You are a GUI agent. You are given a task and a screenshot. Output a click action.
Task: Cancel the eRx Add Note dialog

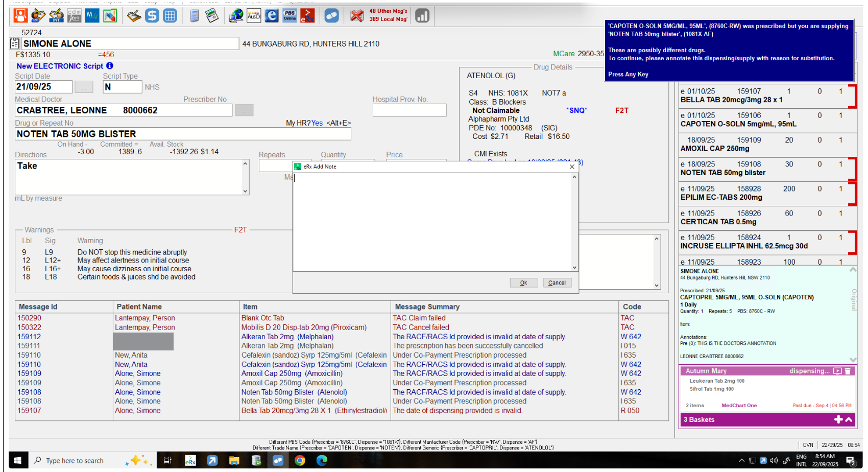click(557, 283)
